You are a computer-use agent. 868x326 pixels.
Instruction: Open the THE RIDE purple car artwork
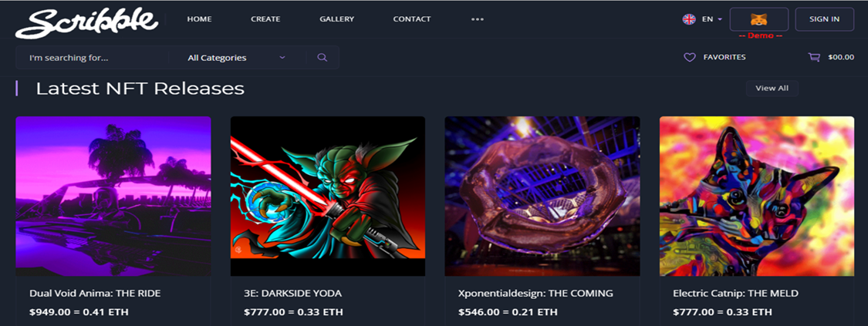tap(113, 197)
